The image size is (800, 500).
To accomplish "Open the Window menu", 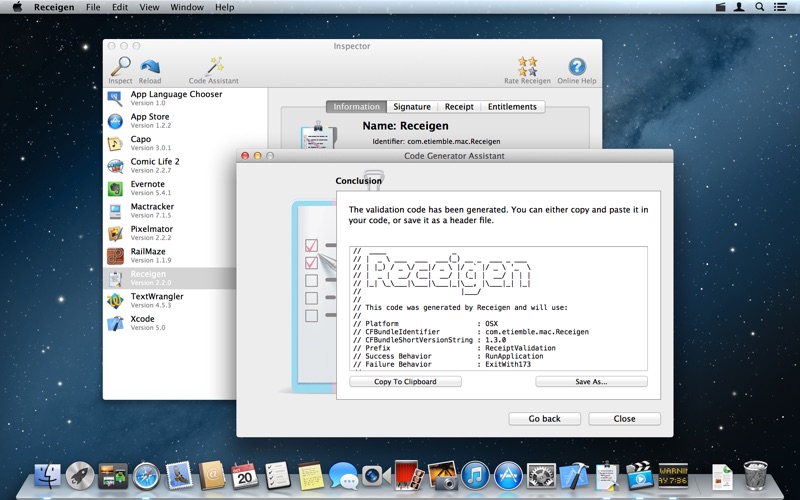I will 186,7.
